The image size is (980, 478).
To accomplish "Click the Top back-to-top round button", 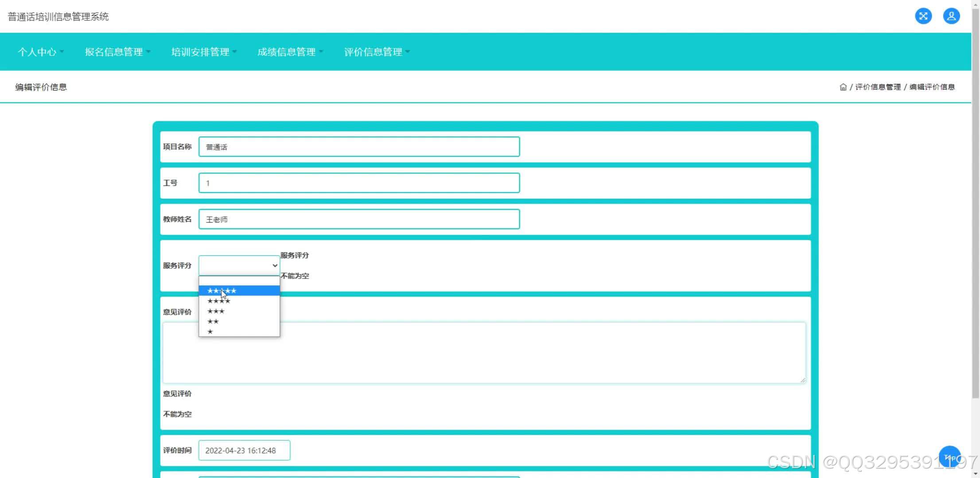I will tap(949, 457).
